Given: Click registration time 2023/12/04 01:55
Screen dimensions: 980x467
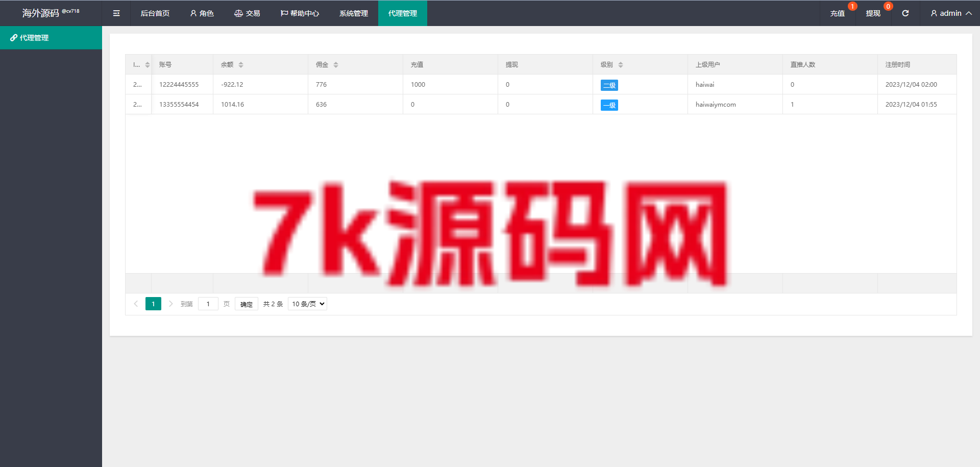Looking at the screenshot, I should [x=911, y=105].
